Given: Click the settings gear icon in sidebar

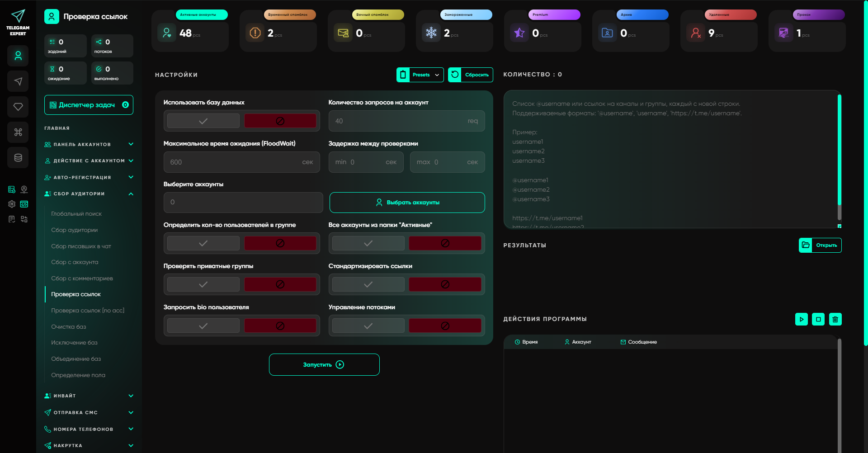Looking at the screenshot, I should click(12, 204).
